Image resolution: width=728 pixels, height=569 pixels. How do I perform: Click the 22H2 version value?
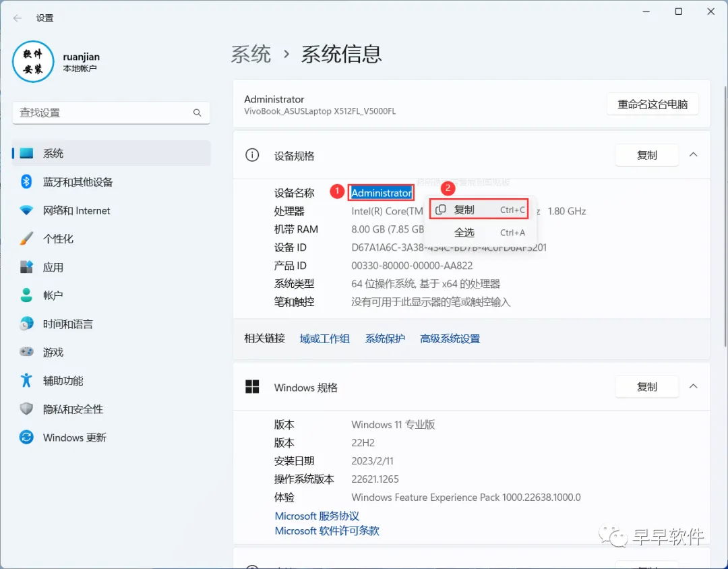363,443
